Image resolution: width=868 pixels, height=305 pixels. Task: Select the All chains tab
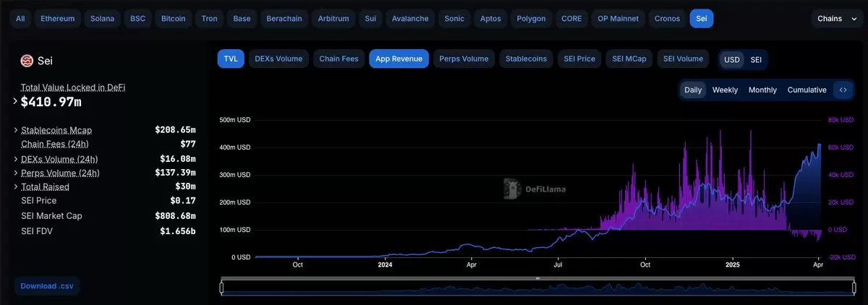pos(20,19)
